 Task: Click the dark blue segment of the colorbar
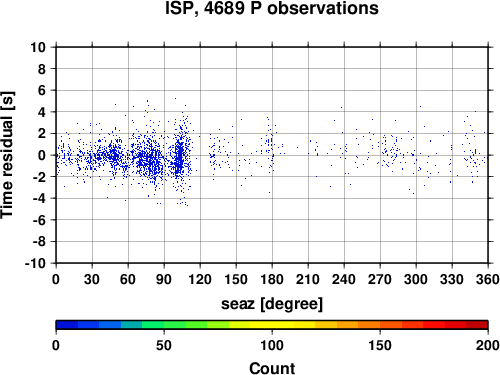pyautogui.click(x=67, y=325)
